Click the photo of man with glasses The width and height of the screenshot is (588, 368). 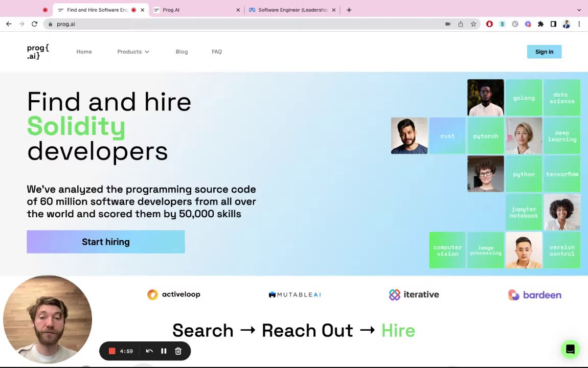point(485,98)
